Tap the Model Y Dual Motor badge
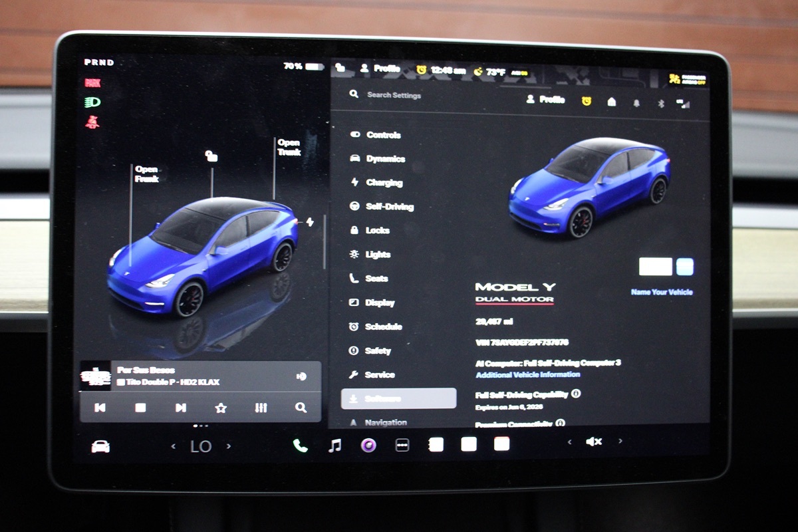This screenshot has width=798, height=532. tap(515, 293)
